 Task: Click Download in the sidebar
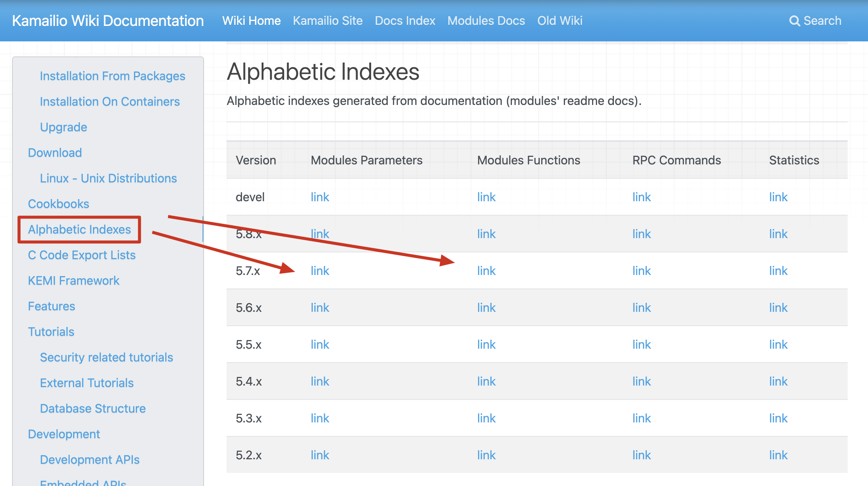(55, 153)
